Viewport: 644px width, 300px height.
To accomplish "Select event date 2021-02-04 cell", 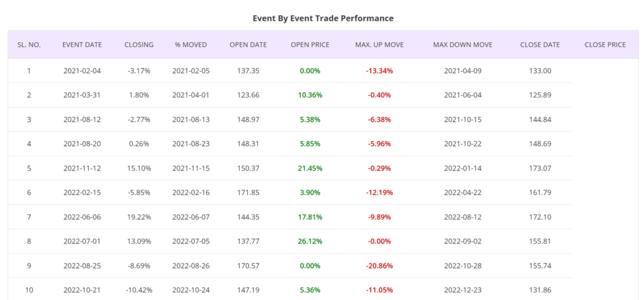I will click(x=82, y=70).
